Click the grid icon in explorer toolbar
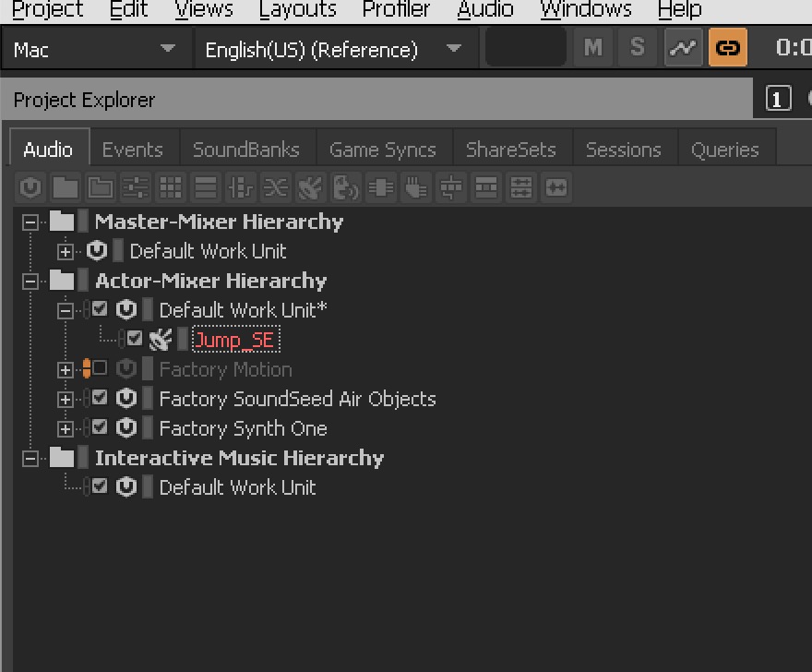The width and height of the screenshot is (812, 672). (171, 187)
